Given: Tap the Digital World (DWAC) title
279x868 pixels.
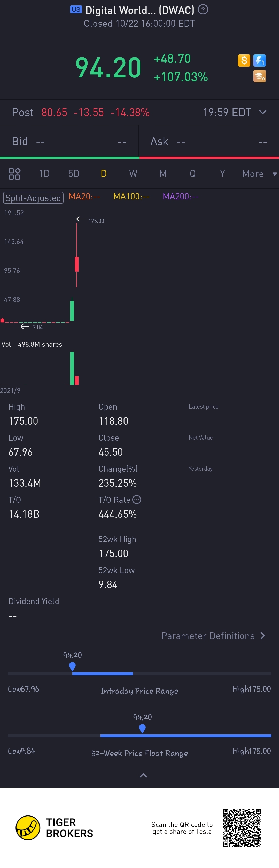Looking at the screenshot, I should [x=140, y=10].
